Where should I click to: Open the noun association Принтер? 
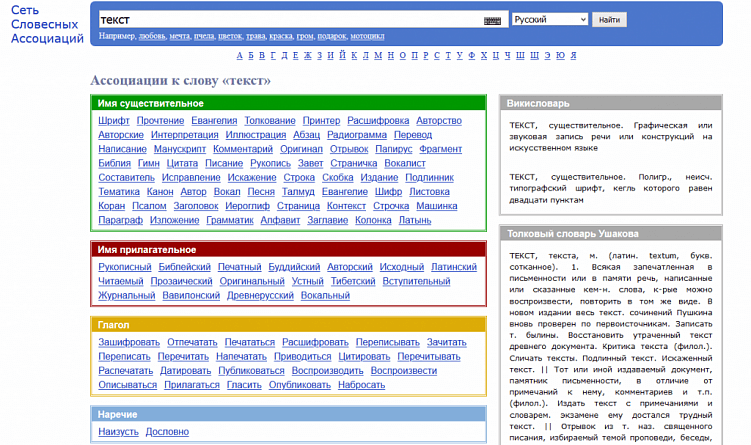point(321,121)
